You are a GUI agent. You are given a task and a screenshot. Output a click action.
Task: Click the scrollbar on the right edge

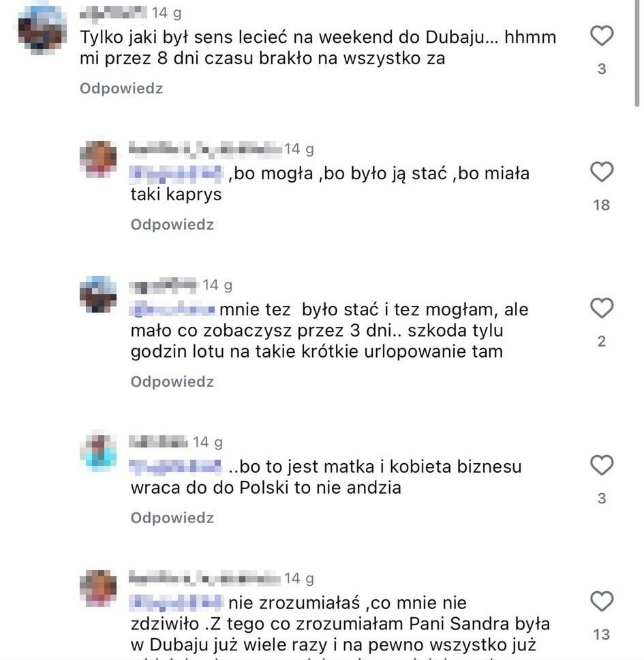(x=638, y=54)
